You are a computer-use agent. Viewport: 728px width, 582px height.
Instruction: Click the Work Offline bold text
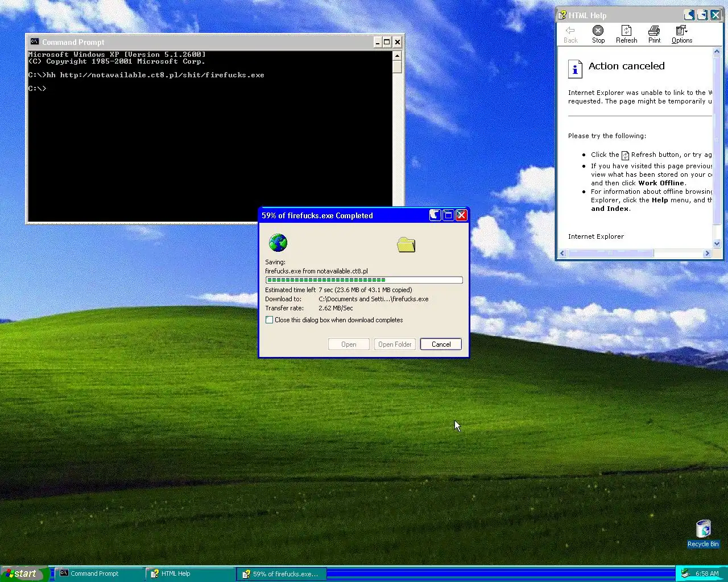(661, 183)
